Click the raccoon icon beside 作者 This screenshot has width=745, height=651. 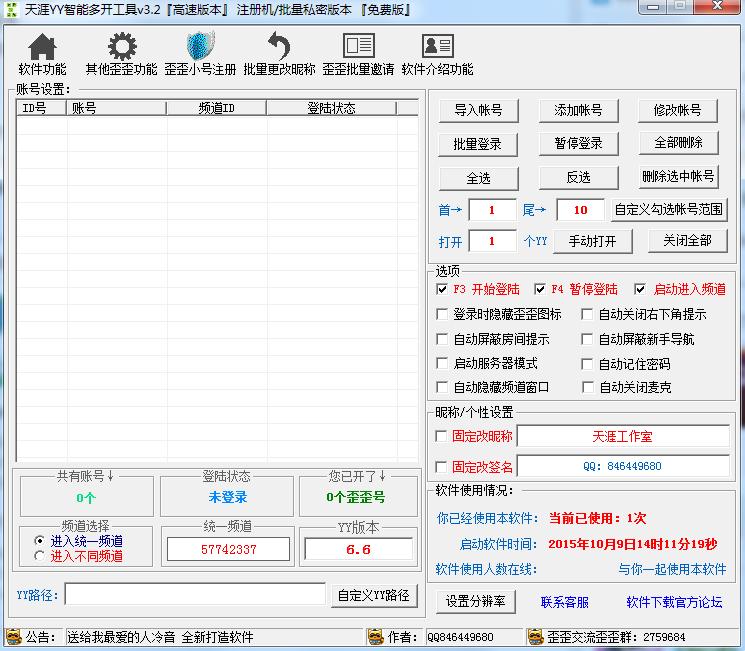(375, 637)
